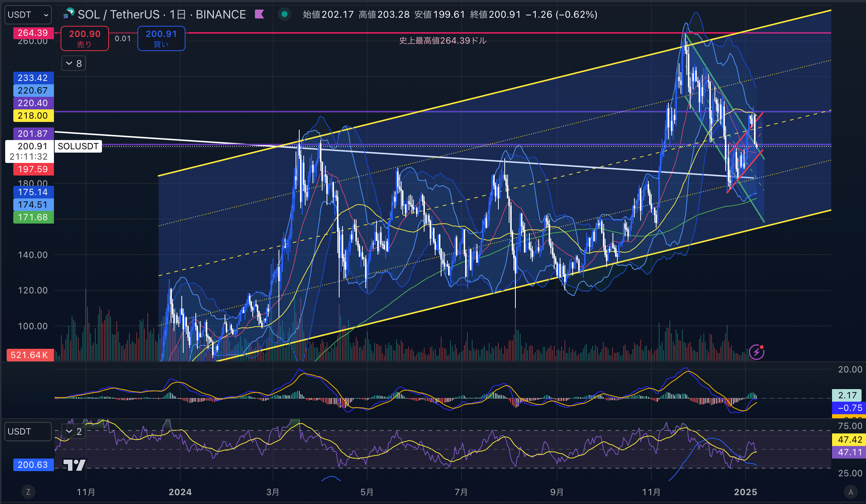Click the 終値200.91 close value
Image resolution: width=866 pixels, height=504 pixels.
[495, 14]
